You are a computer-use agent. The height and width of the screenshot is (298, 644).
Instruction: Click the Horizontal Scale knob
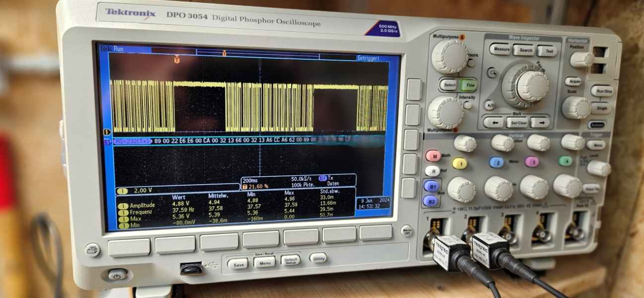pyautogui.click(x=576, y=107)
